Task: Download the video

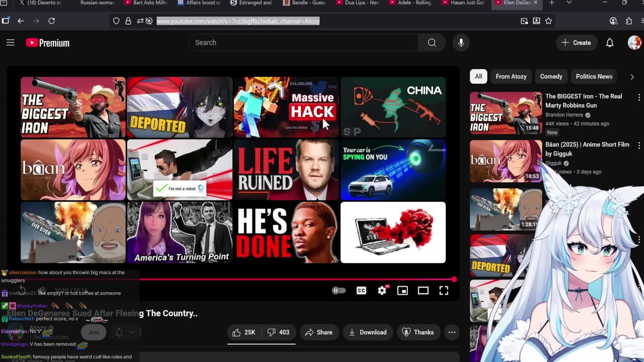Action: 368,332
